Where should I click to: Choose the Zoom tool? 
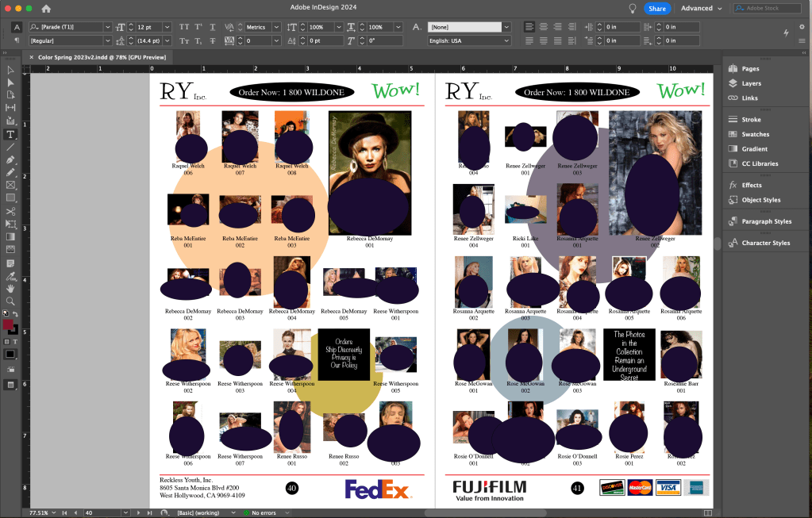10,301
